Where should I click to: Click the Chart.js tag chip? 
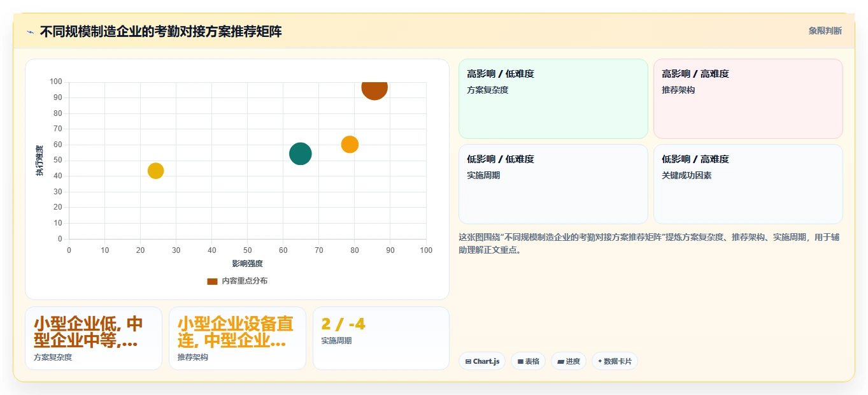click(482, 361)
